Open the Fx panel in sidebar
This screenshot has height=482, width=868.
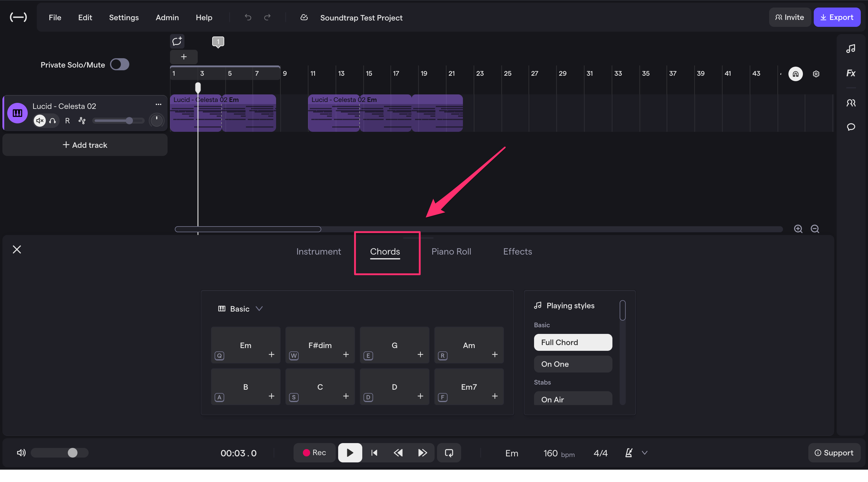851,73
